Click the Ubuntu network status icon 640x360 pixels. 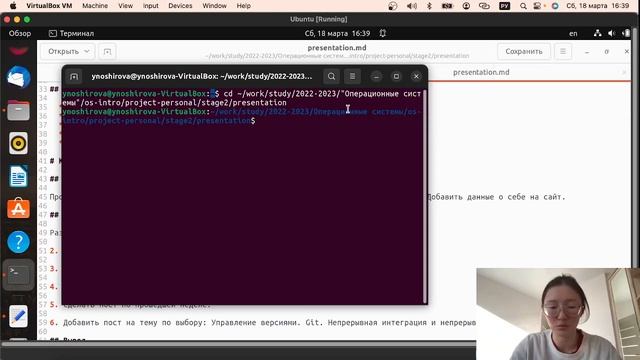click(x=598, y=33)
